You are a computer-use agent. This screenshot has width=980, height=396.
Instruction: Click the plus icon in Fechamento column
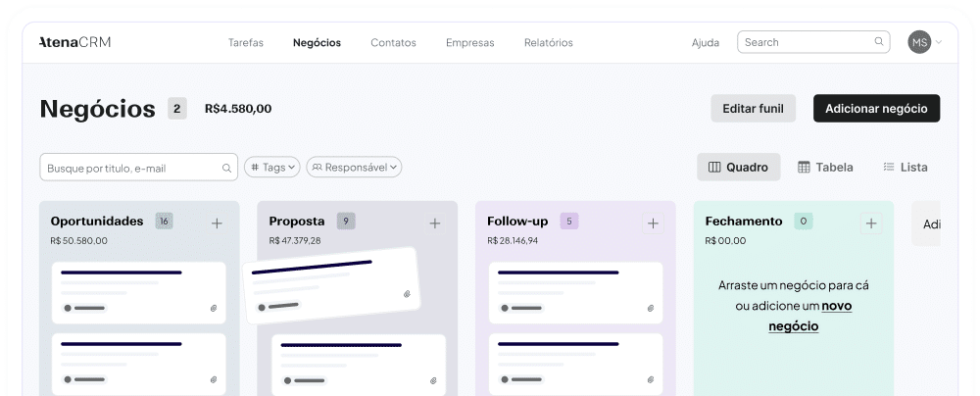click(871, 223)
